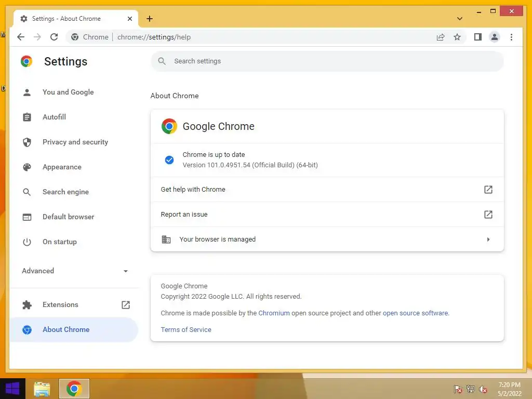Click the palette icon for Appearance
Viewport: 532px width, 399px height.
pyautogui.click(x=27, y=167)
